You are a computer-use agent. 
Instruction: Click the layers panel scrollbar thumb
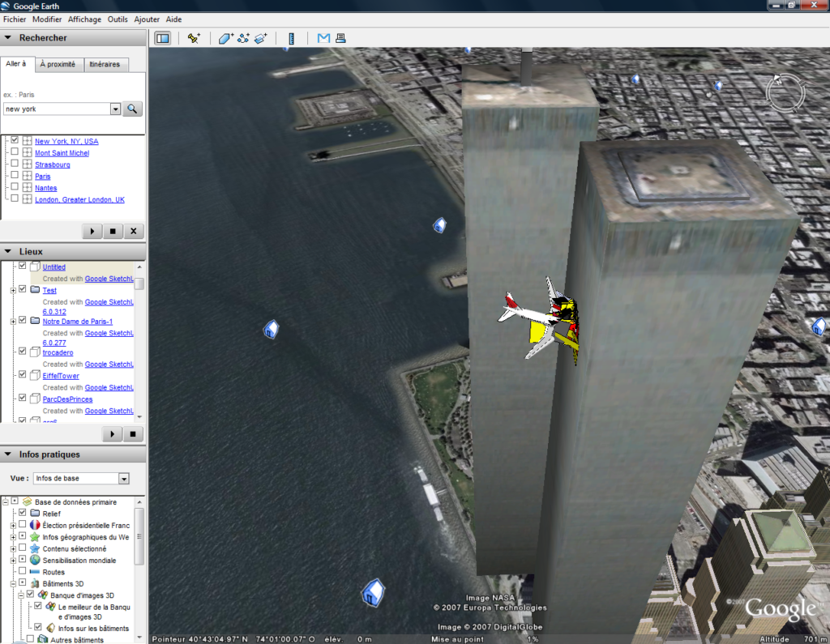pos(139,536)
